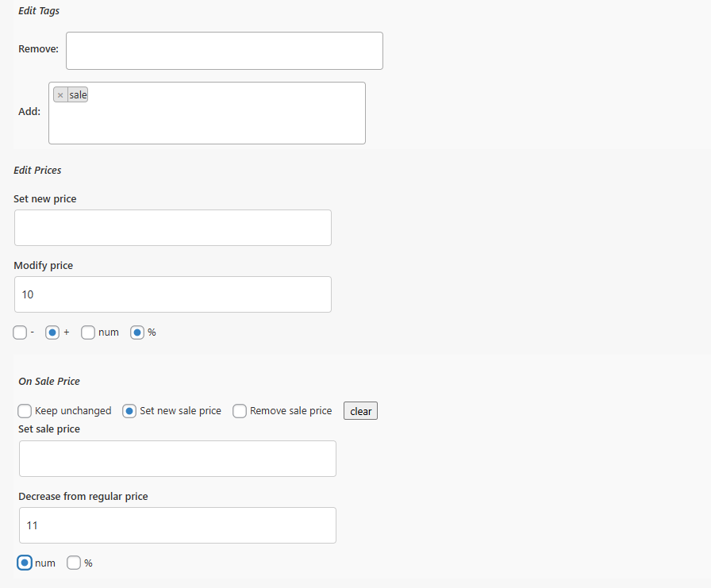Select "Keep unchanged" for sale price
Image resolution: width=711 pixels, height=588 pixels.
pyautogui.click(x=25, y=411)
